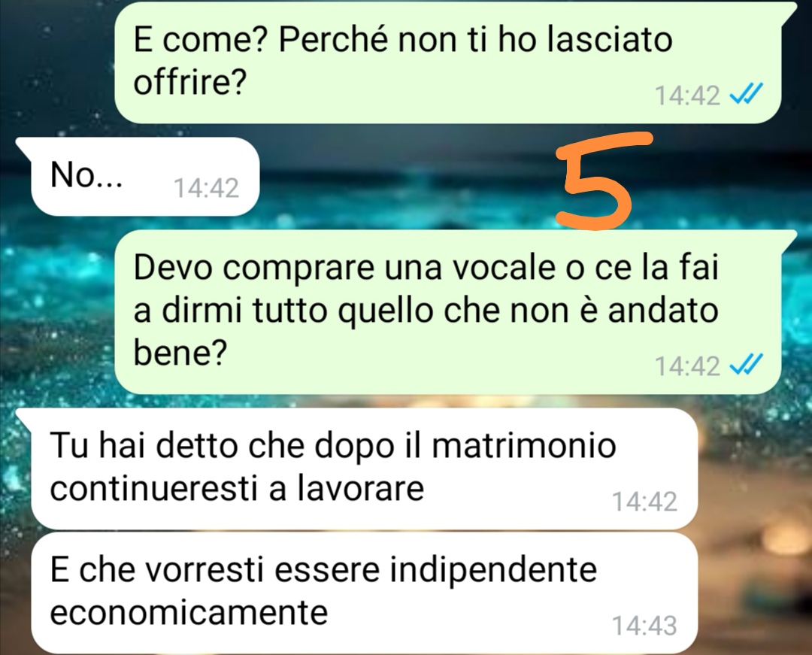Tap the blue double checkmarks on the "bene?" message
Image resolution: width=812 pixels, height=655 pixels.
click(x=745, y=366)
